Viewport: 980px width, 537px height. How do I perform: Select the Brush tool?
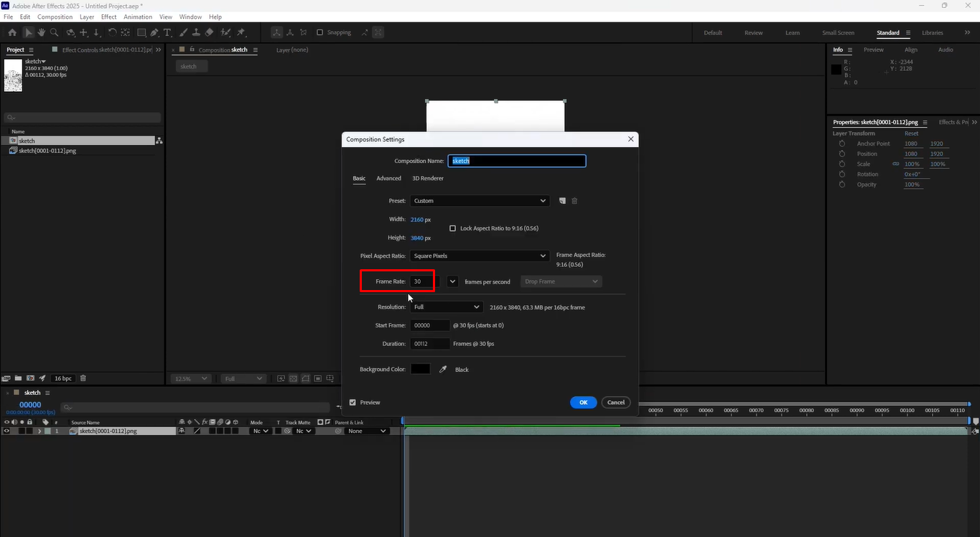point(184,32)
